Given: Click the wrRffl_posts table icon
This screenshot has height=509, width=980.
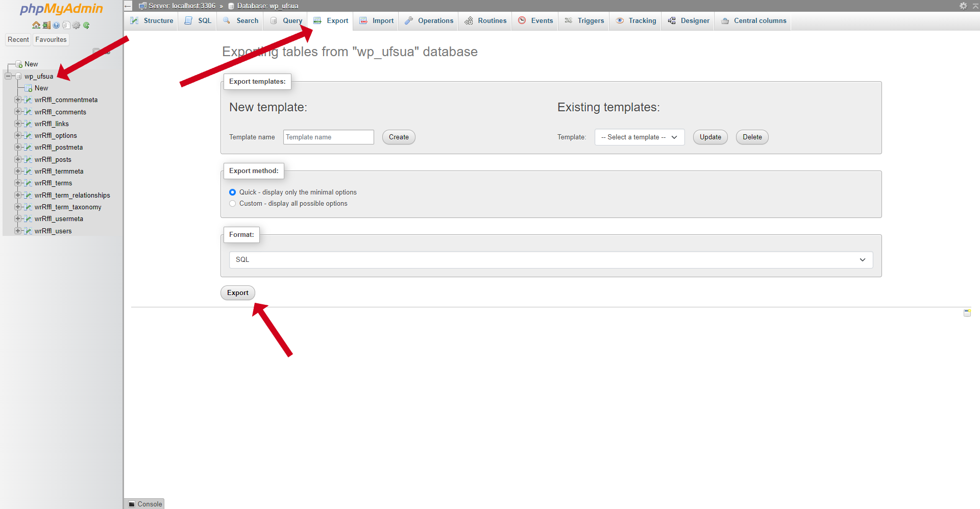Looking at the screenshot, I should 29,159.
